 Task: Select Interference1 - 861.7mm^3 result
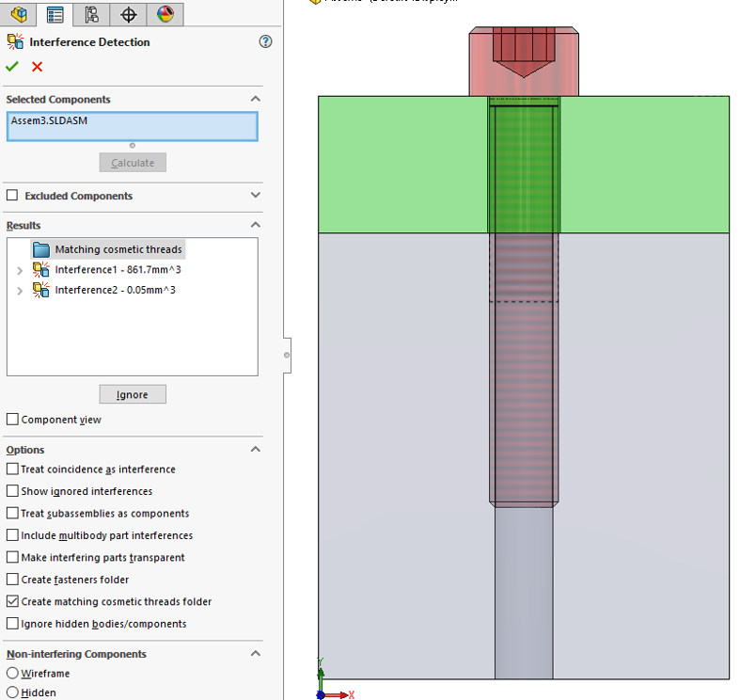pos(118,270)
